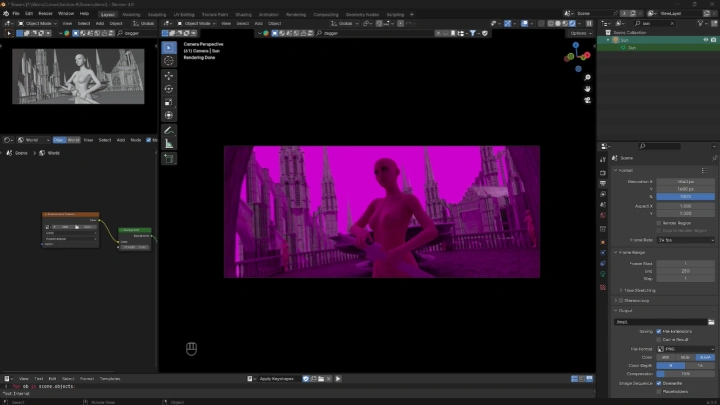720x405 pixels.
Task: Click the Format panel presets list icon
Action: 704,170
